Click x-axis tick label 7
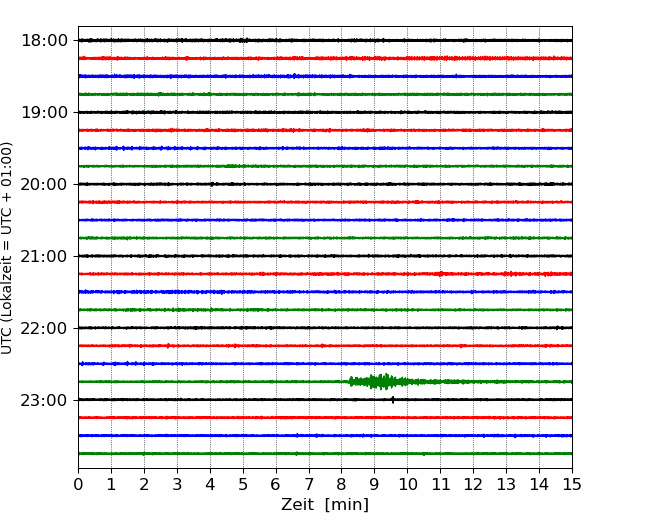Screen dimensions: 650x520 pyautogui.click(x=309, y=484)
